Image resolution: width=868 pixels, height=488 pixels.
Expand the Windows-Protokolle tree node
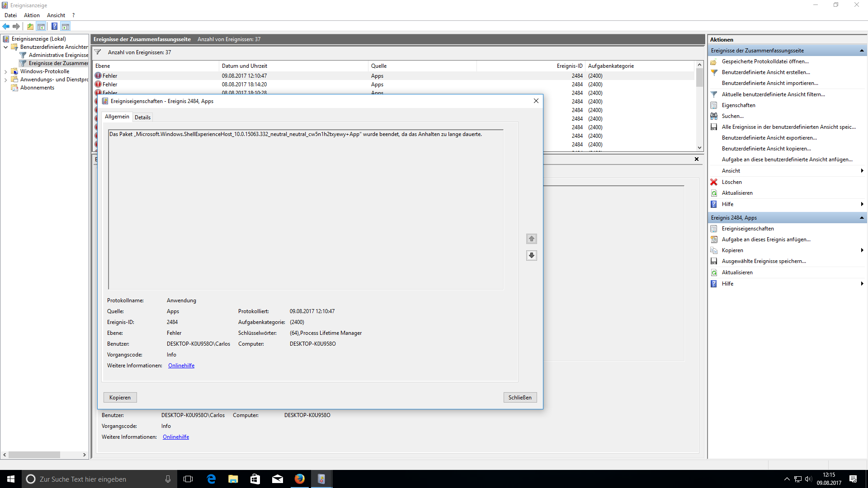tap(5, 71)
